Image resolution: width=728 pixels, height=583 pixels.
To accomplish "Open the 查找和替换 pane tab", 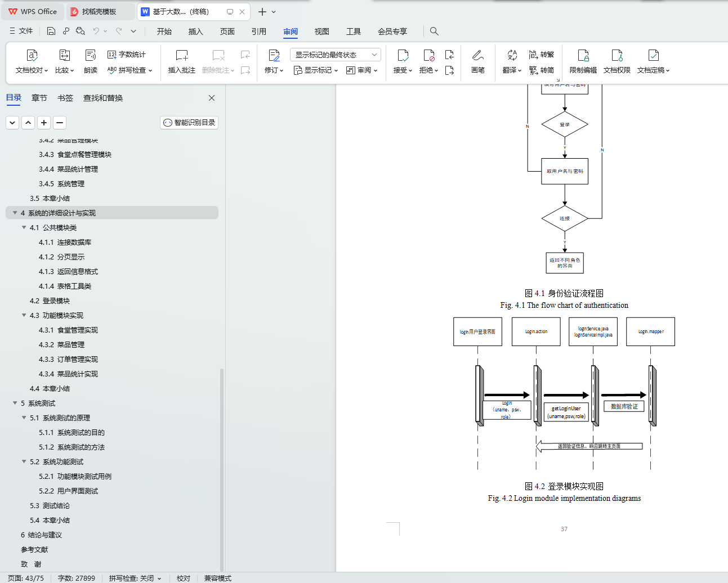I will (x=103, y=98).
